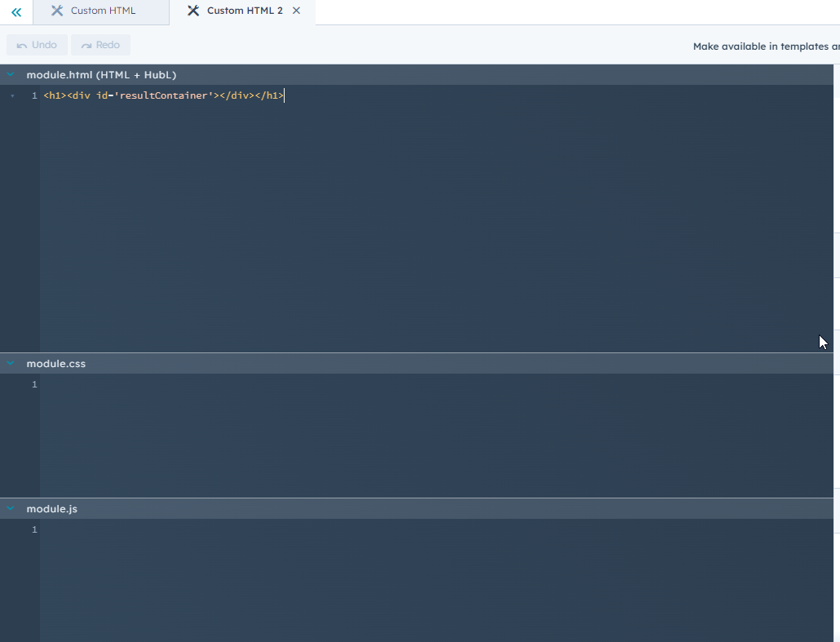Click line number 1 in module.css gutter
840x642 pixels.
33,384
